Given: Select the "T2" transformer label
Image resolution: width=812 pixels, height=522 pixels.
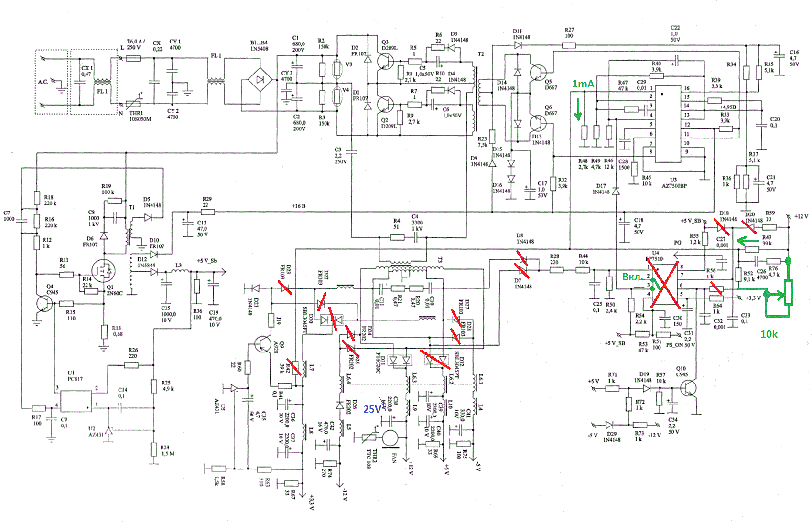Looking at the screenshot, I should click(481, 54).
